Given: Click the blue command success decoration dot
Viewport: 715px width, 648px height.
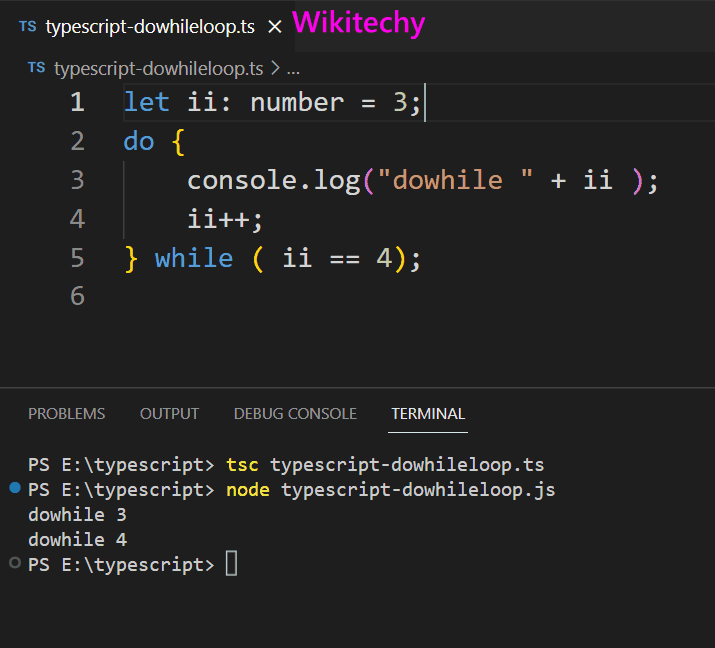Looking at the screenshot, I should click(x=15, y=488).
